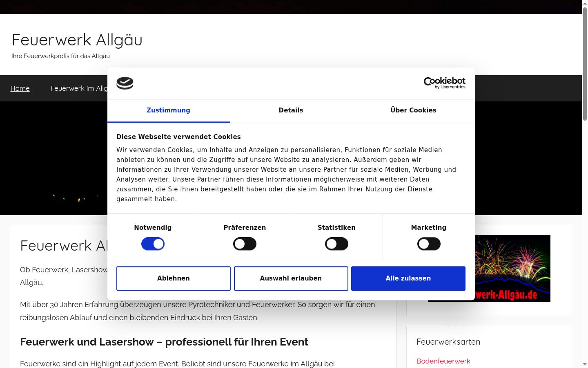Screen dimensions: 588x368
Task: Click the Feuerwerksarten heading
Action: 448,342
